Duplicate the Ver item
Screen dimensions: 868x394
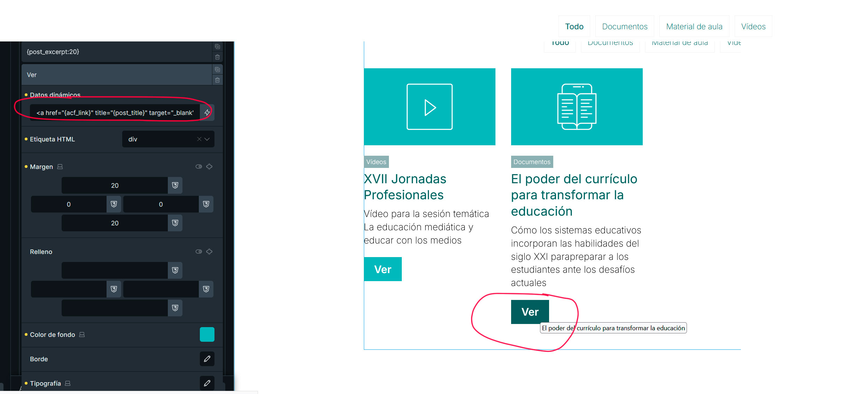[217, 70]
